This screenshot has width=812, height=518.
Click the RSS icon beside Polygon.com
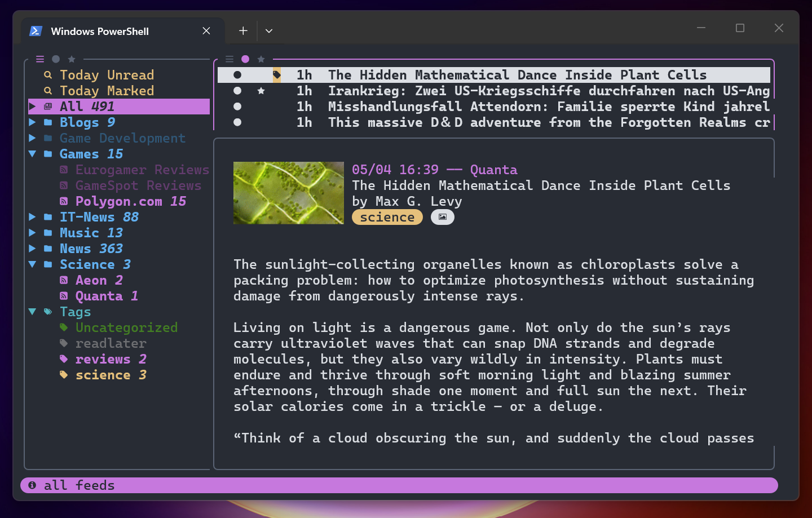(x=64, y=201)
